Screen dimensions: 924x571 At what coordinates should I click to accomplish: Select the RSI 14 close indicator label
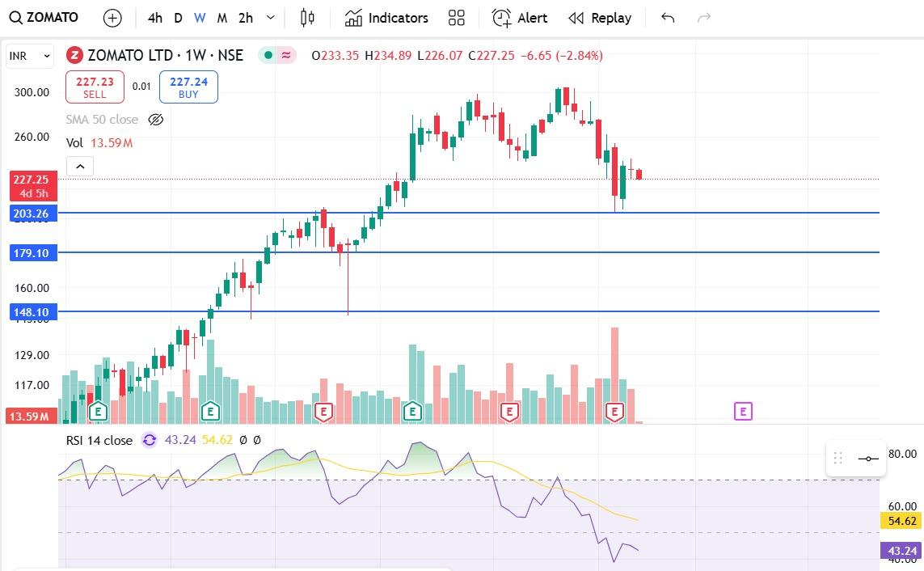[x=99, y=440]
